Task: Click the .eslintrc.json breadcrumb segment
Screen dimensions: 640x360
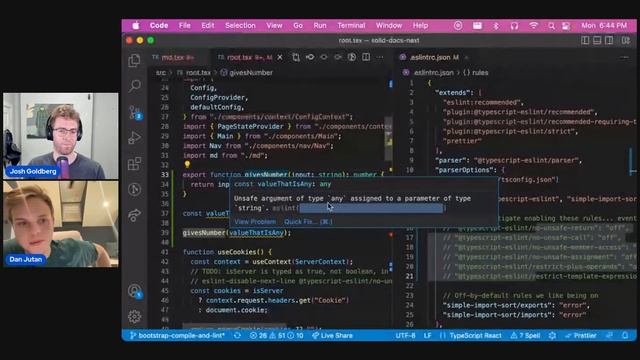Action: click(429, 73)
